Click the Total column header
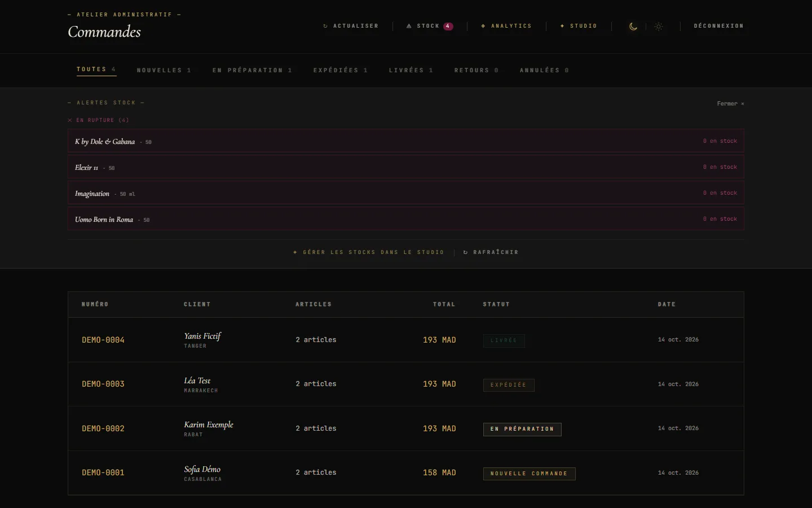Image resolution: width=812 pixels, height=508 pixels. pyautogui.click(x=444, y=304)
